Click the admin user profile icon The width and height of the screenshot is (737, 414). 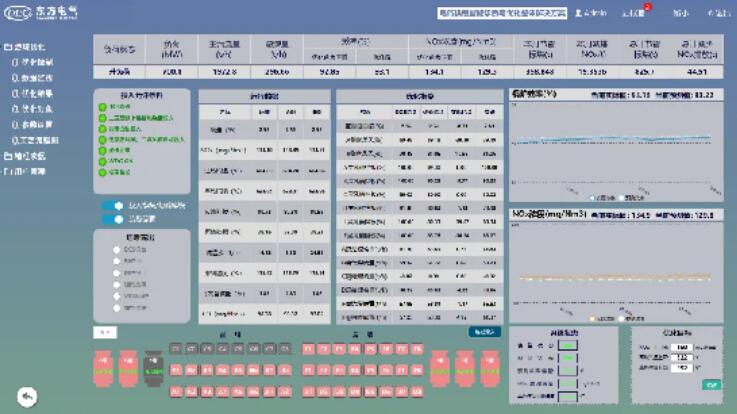(x=575, y=13)
